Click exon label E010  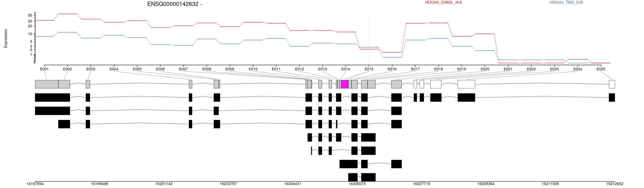click(x=253, y=69)
